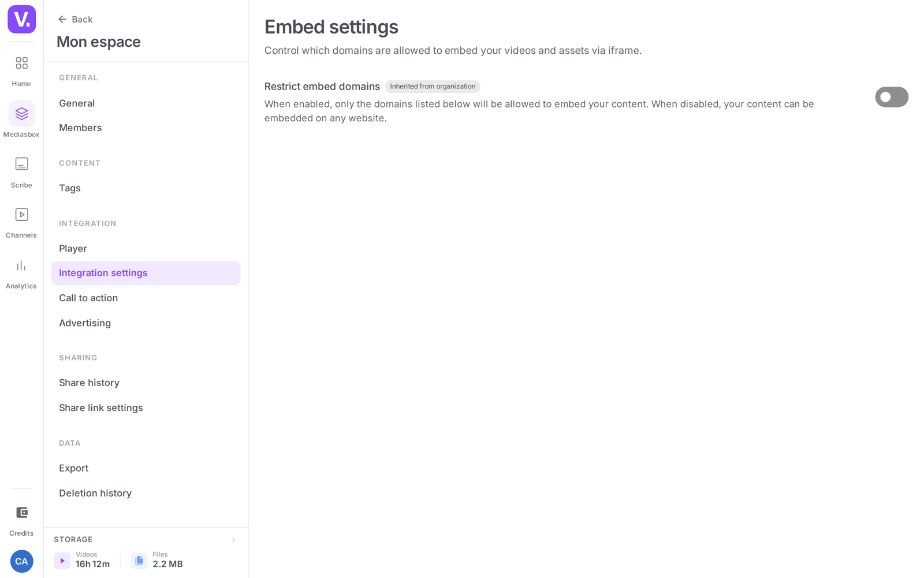Viewport: 924px width, 578px height.
Task: Go back using the Back arrow
Action: pos(75,20)
